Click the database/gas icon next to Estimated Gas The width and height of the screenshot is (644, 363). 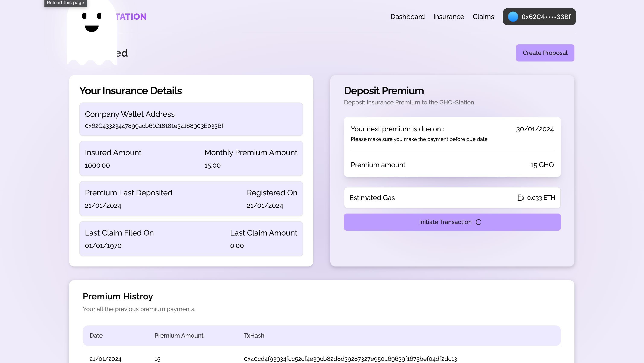521,198
